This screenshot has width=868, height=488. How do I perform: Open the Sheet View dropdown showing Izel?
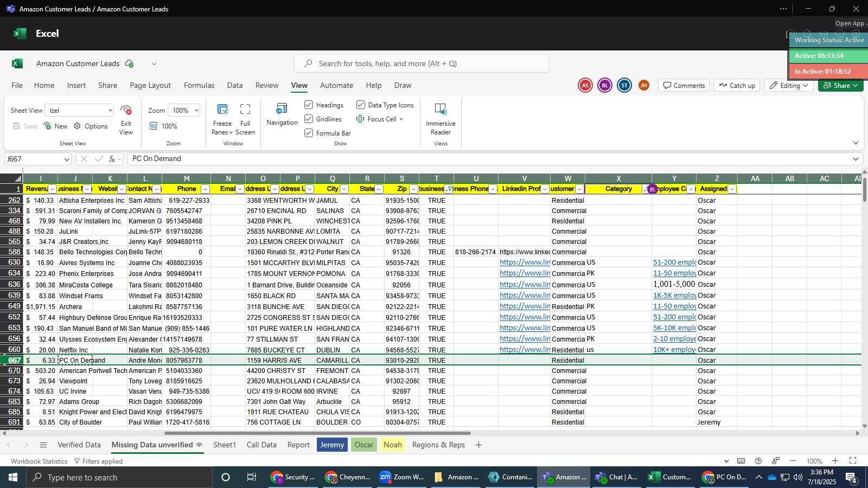point(79,111)
